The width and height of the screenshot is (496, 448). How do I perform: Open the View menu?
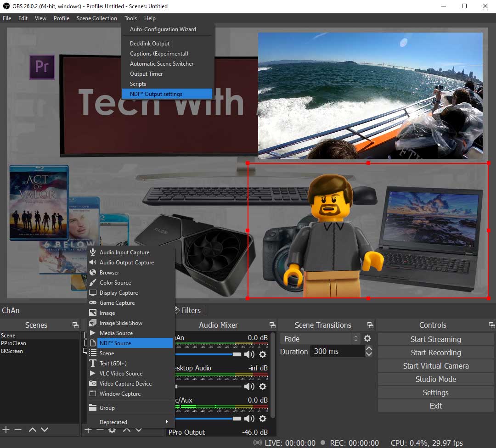(40, 18)
